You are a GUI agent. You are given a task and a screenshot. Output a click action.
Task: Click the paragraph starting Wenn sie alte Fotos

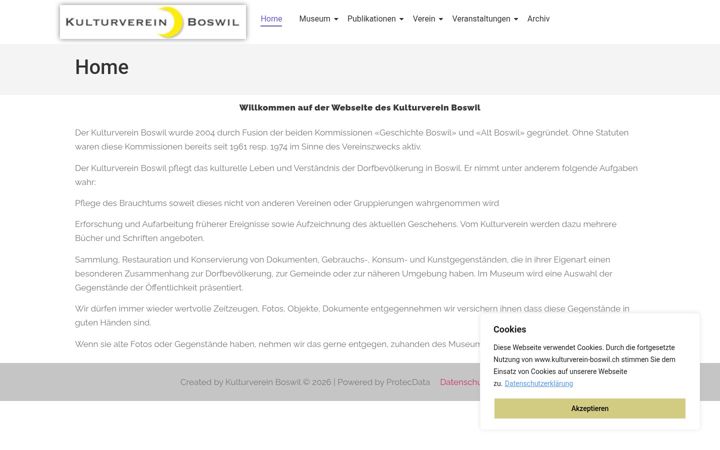click(x=277, y=344)
